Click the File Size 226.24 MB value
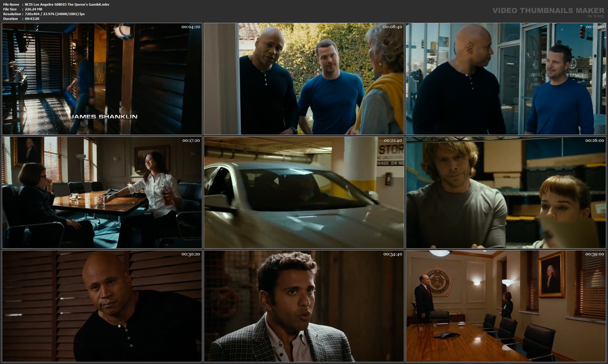 tap(34, 9)
